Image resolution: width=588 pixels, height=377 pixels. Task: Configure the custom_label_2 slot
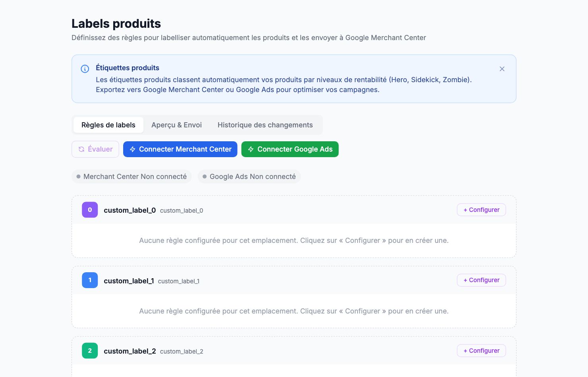482,351
